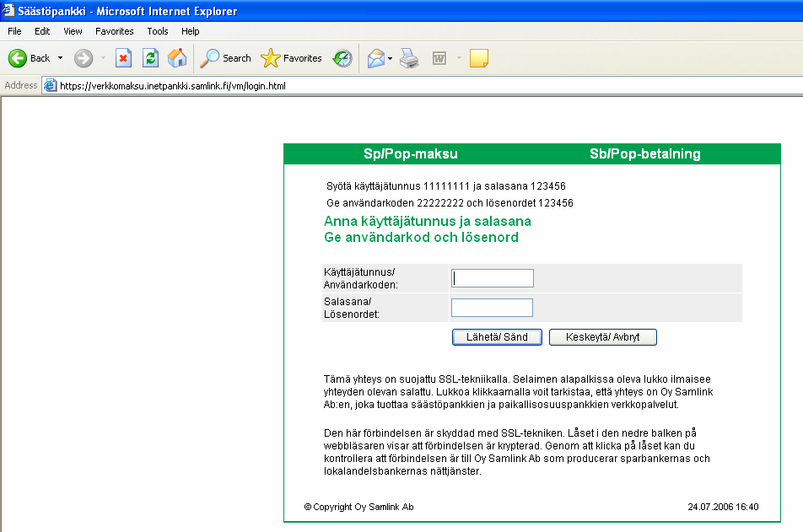Show browsing History from the toolbar icon
This screenshot has height=532, width=803.
342,58
